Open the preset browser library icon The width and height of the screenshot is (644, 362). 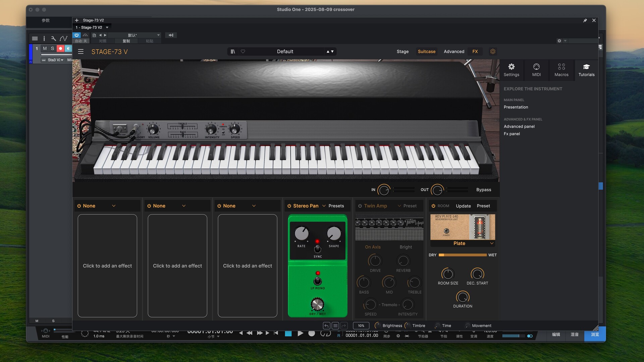pos(233,52)
